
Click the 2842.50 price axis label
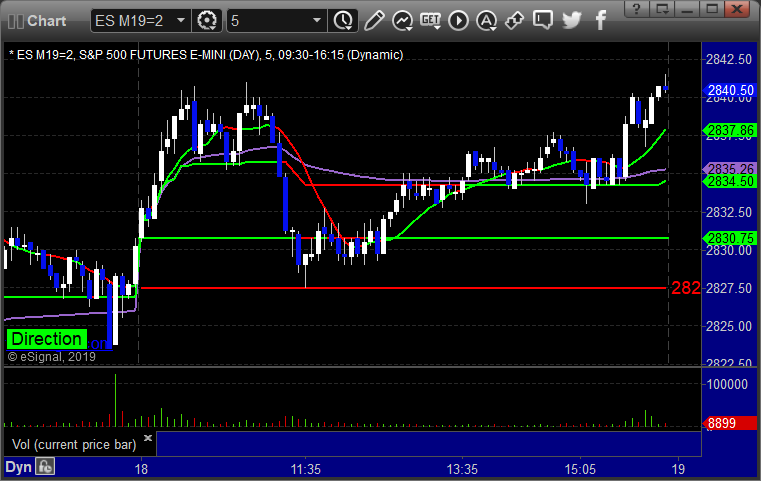(729, 59)
